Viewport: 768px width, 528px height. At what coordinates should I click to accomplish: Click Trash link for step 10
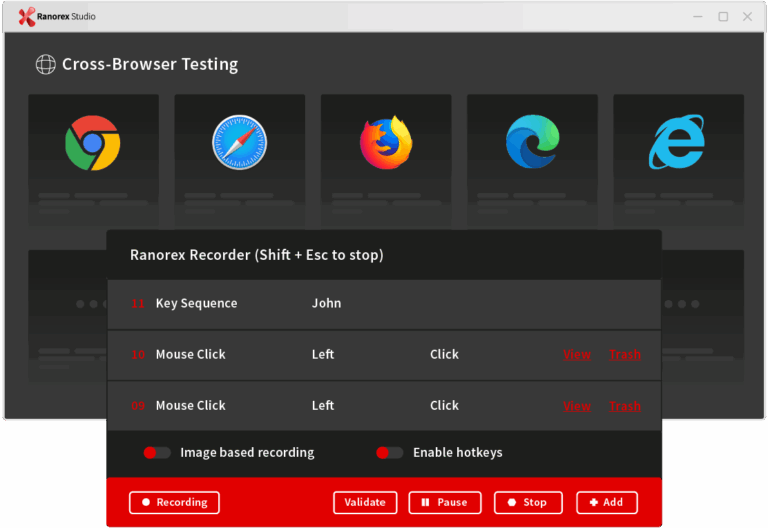coord(625,355)
